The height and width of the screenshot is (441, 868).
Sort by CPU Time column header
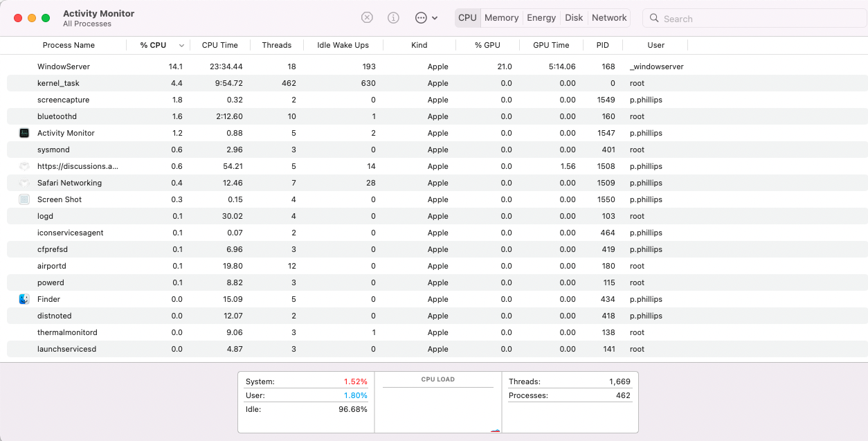point(219,45)
